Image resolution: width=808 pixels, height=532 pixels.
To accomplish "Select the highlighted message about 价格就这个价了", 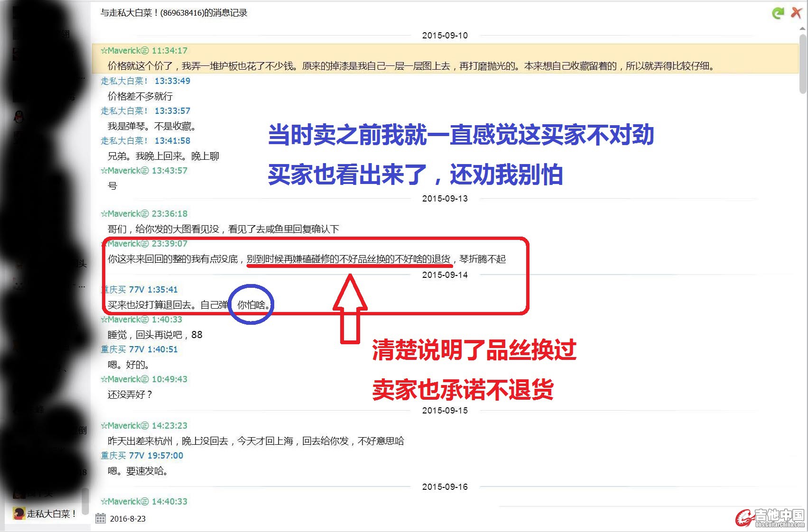I will click(411, 66).
